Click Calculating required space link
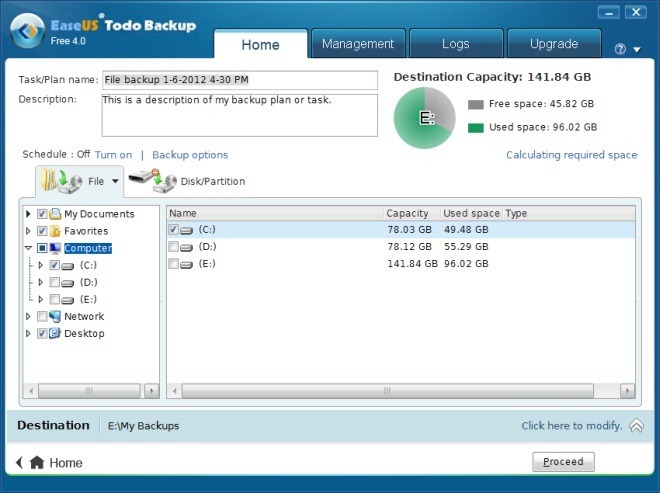 (572, 155)
